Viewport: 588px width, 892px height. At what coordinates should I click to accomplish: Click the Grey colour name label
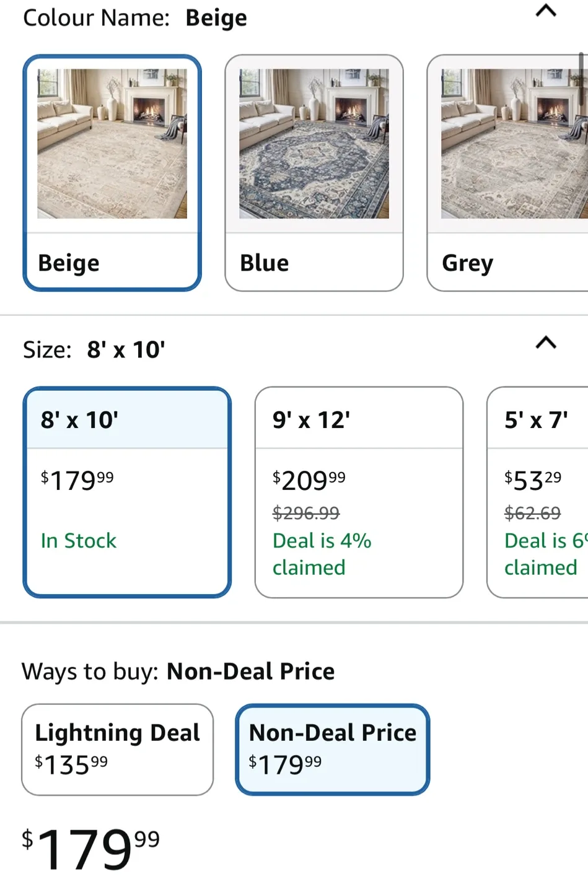pos(467,263)
